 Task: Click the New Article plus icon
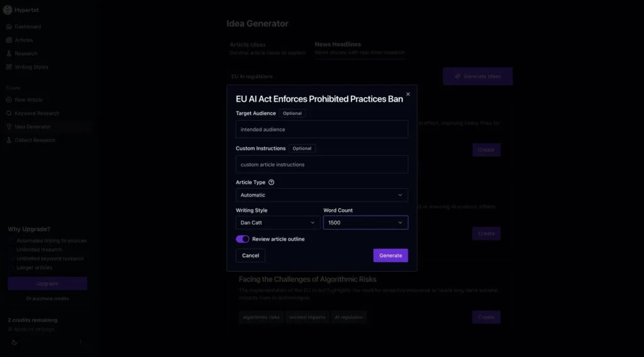point(9,100)
